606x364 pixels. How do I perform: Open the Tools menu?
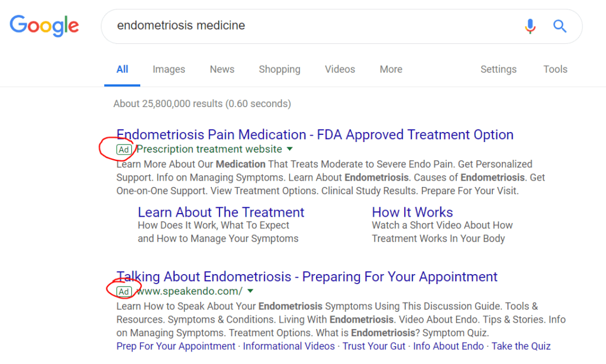(555, 69)
